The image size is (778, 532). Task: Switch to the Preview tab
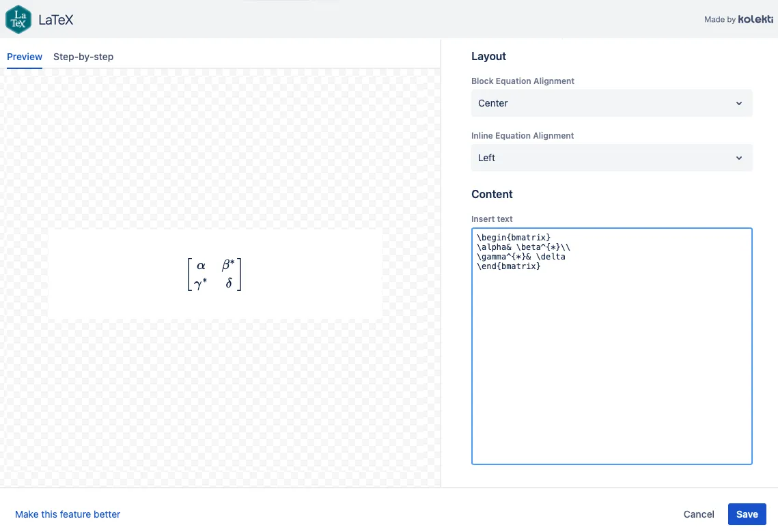pyautogui.click(x=25, y=57)
